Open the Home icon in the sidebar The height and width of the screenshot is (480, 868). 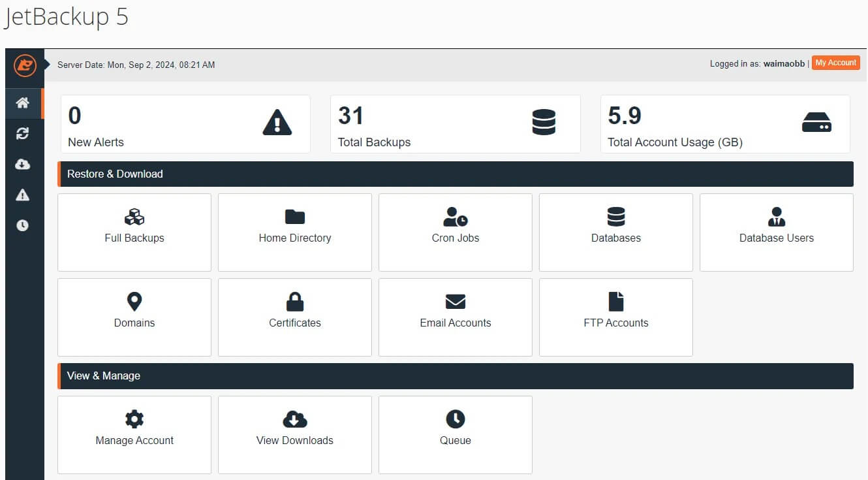[23, 103]
